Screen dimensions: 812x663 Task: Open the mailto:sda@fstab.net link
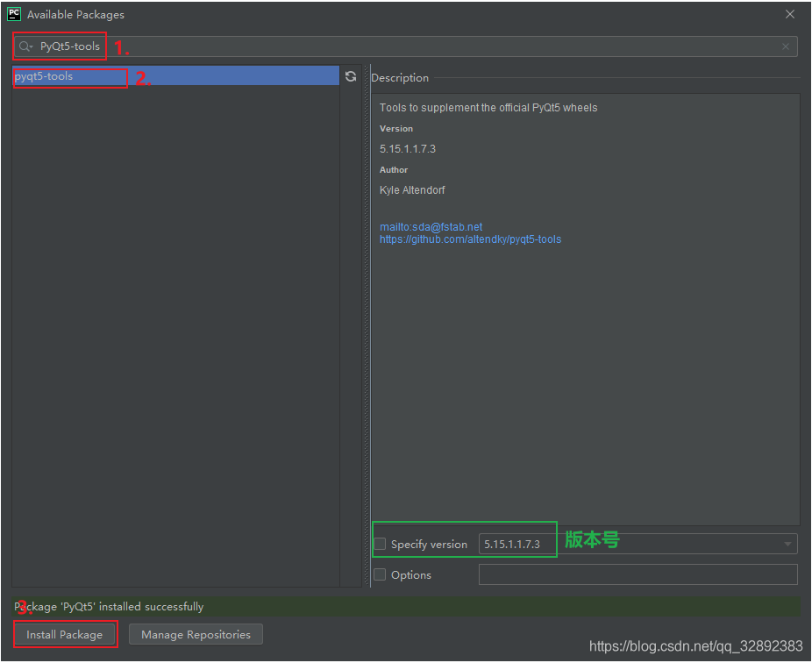point(431,226)
